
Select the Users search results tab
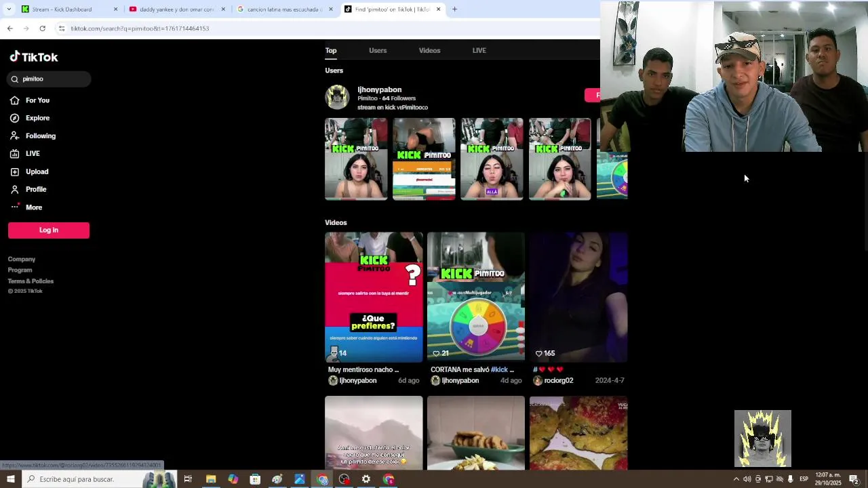tap(378, 50)
